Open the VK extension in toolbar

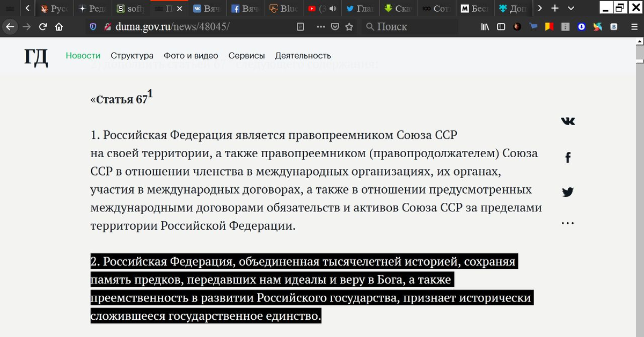pos(614,26)
